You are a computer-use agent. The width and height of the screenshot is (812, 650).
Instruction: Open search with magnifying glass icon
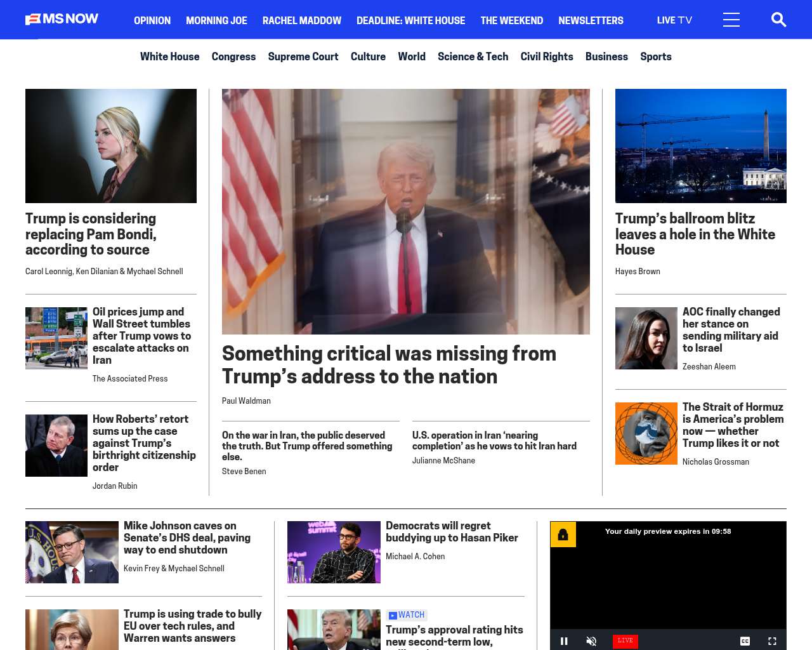pyautogui.click(x=778, y=20)
